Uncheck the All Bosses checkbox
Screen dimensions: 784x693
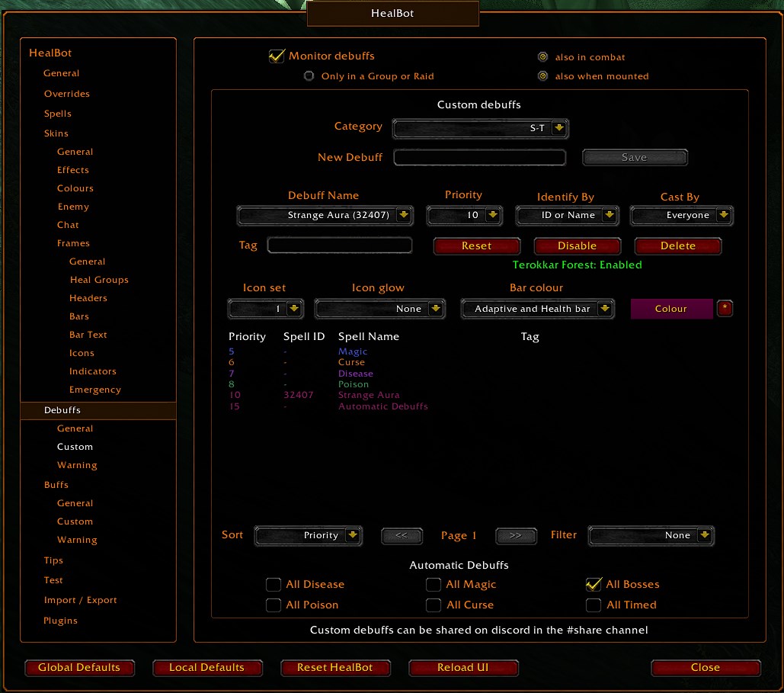pyautogui.click(x=593, y=584)
